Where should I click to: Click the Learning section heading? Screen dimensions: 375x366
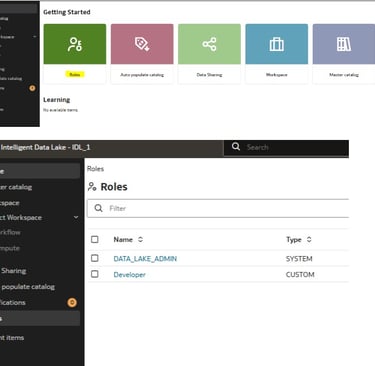(57, 100)
